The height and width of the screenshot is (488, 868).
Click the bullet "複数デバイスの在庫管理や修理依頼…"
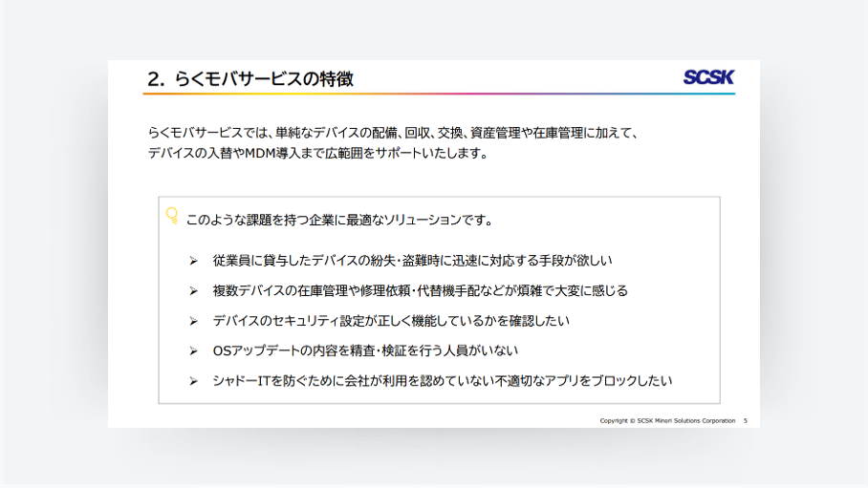click(x=421, y=290)
